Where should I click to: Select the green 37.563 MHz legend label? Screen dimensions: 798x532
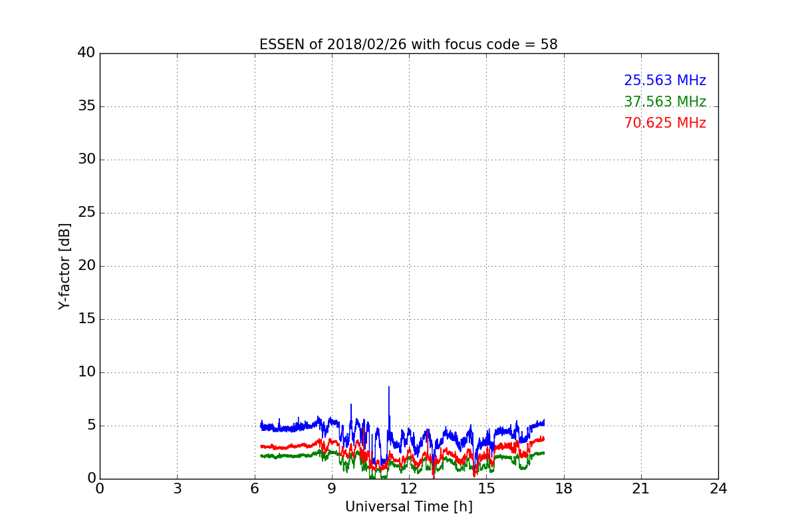click(x=665, y=102)
